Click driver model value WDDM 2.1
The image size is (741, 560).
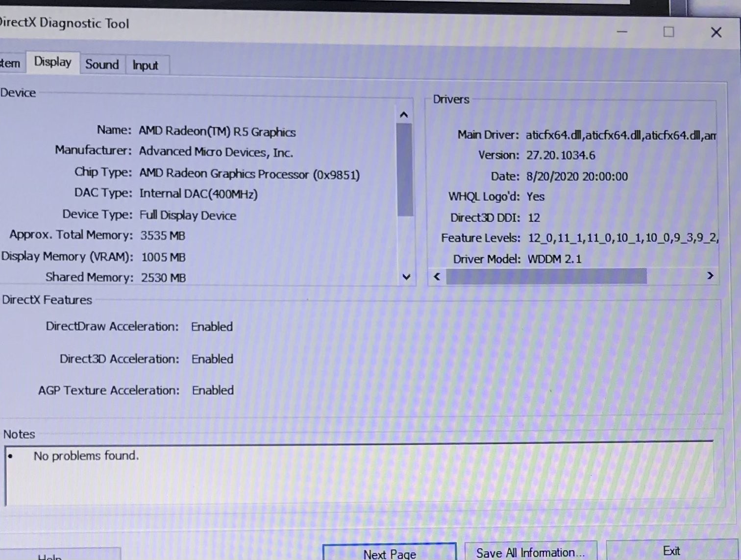coord(554,259)
